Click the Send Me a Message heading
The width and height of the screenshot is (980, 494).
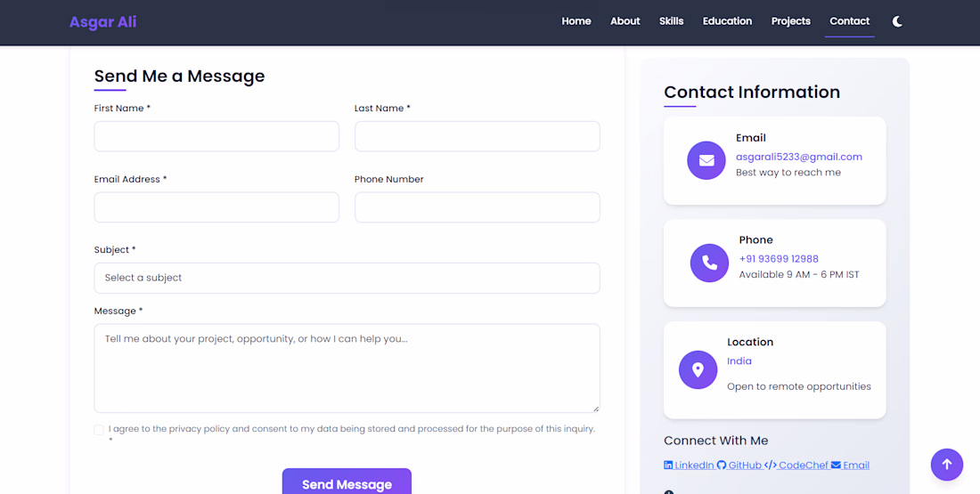click(179, 77)
